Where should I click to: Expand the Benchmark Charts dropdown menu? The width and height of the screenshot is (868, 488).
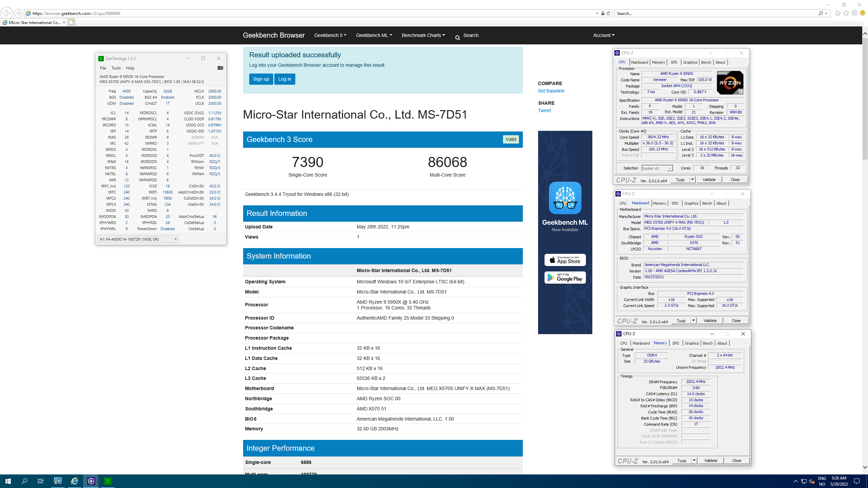point(423,35)
